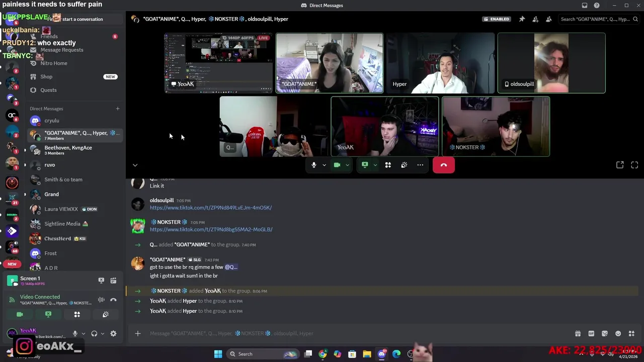Open the gift picker in message bar
Image resolution: width=644 pixels, height=362 pixels.
(x=578, y=333)
